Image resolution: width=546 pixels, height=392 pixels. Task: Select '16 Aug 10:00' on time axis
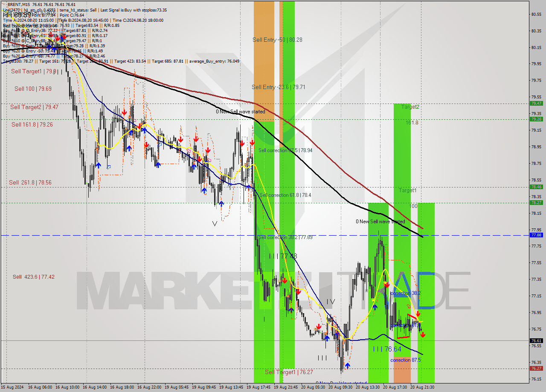click(x=67, y=387)
